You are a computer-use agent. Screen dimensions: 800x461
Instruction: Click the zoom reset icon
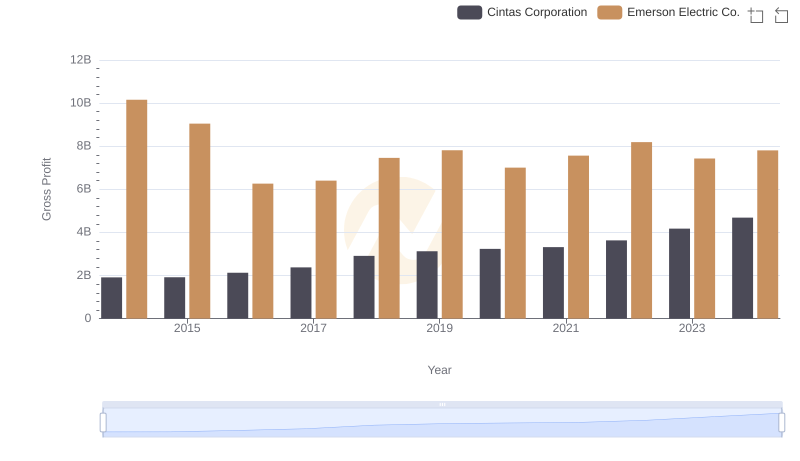pyautogui.click(x=781, y=15)
